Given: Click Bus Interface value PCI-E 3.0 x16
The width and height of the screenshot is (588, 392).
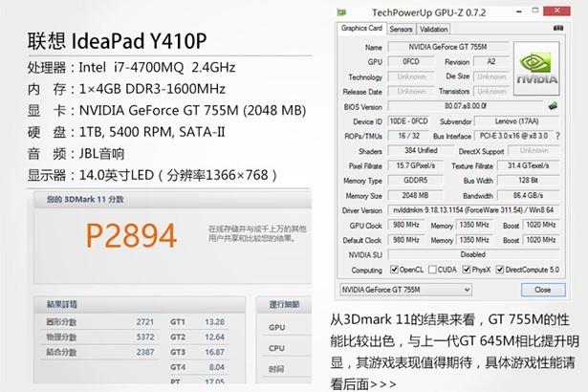Looking at the screenshot, I should click(x=513, y=136).
